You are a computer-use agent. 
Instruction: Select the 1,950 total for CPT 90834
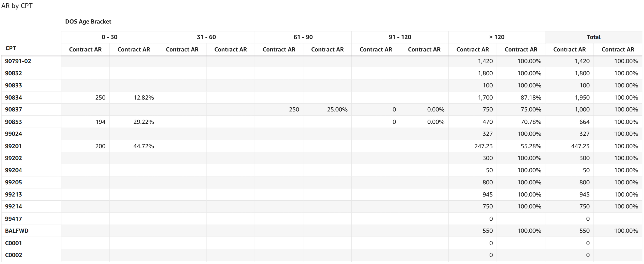(582, 97)
